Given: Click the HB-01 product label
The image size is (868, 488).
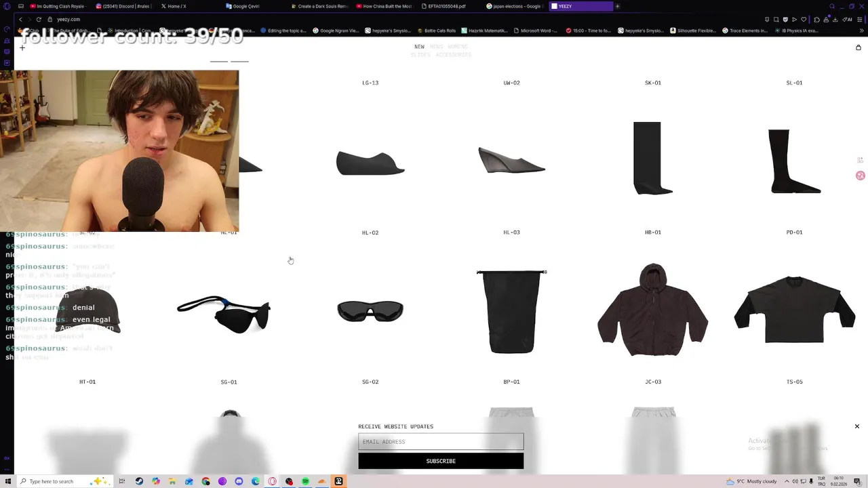Looking at the screenshot, I should [652, 232].
